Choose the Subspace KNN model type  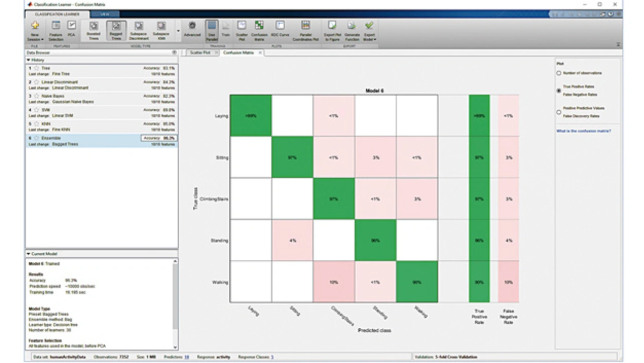(x=161, y=30)
